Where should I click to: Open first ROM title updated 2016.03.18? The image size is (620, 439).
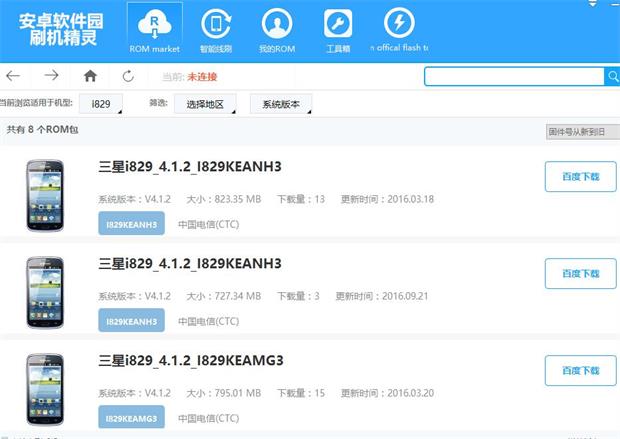(x=190, y=167)
